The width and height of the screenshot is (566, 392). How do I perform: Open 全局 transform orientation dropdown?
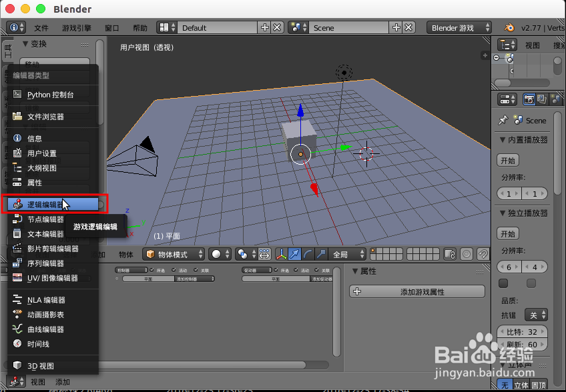point(347,254)
